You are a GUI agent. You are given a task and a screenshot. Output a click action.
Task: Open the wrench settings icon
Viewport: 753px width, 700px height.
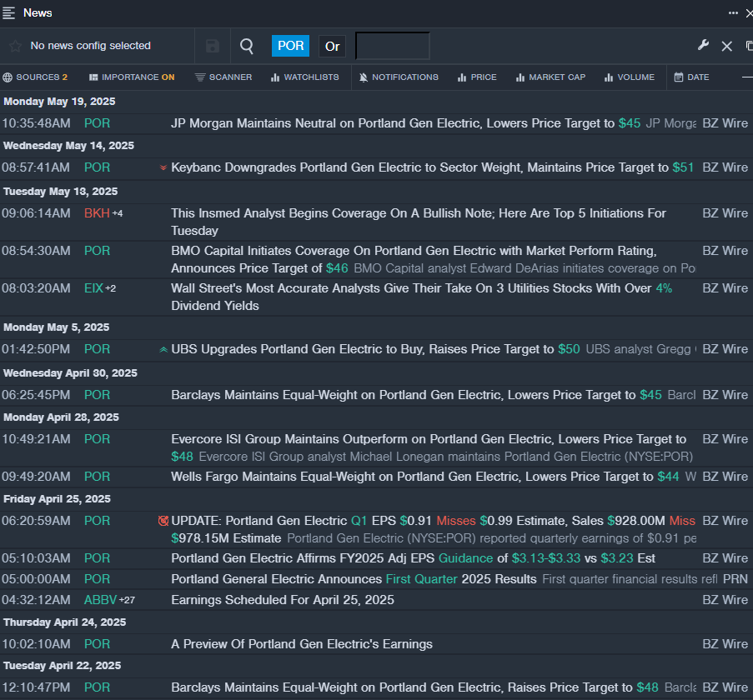(703, 46)
